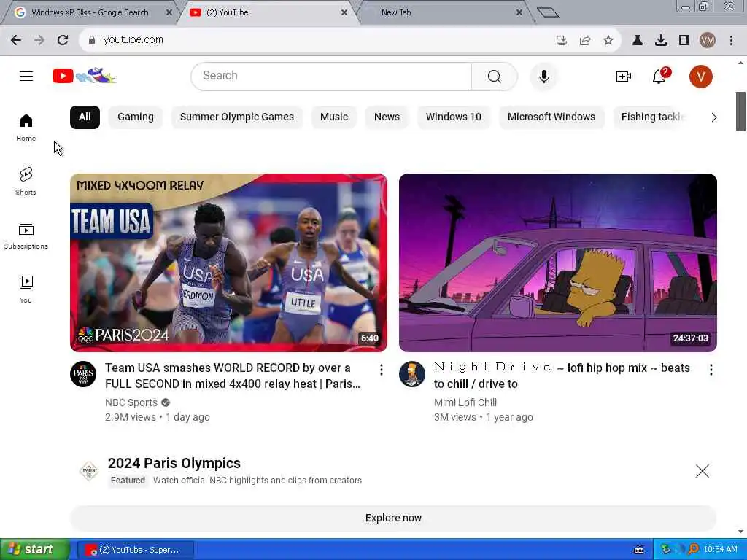Open Shorts in the sidebar
Image resolution: width=747 pixels, height=560 pixels.
[26, 181]
